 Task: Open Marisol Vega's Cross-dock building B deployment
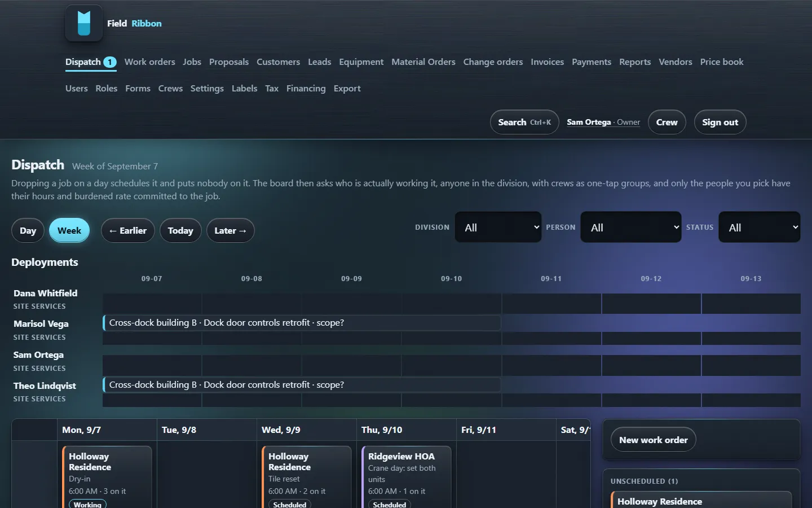(x=302, y=323)
